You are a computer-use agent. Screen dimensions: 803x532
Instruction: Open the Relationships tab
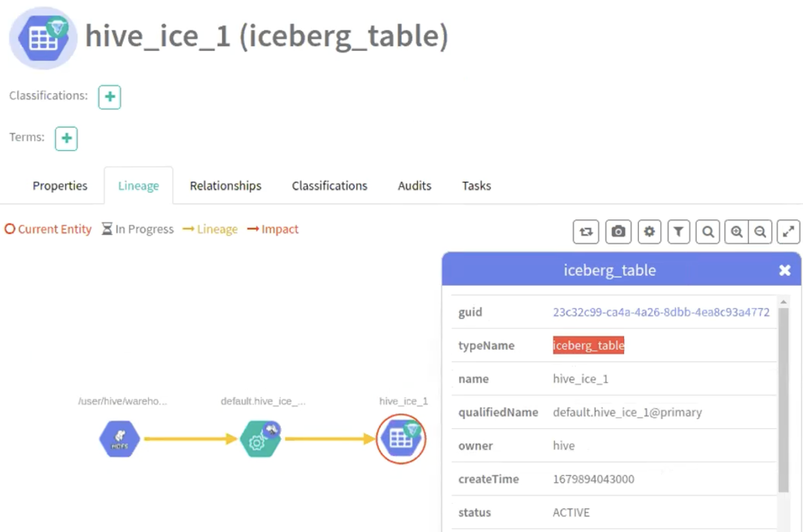(225, 186)
